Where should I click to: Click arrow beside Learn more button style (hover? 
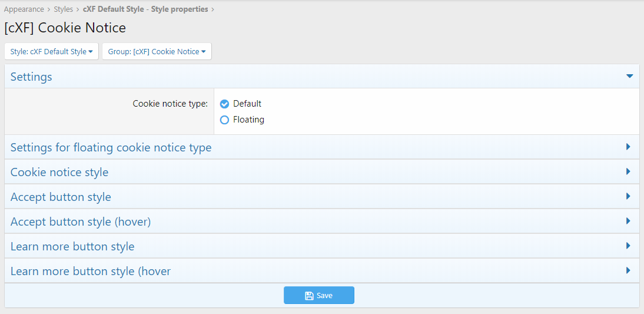(628, 271)
